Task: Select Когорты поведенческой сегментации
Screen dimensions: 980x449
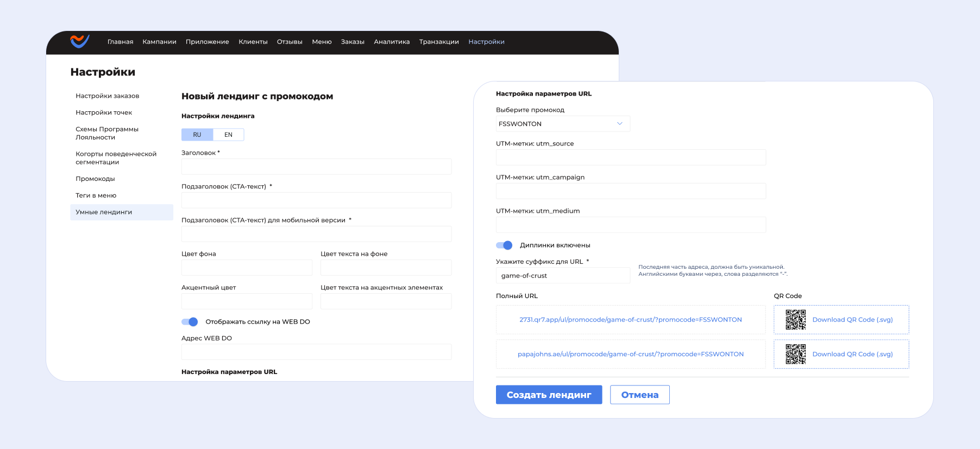Action: pos(116,158)
